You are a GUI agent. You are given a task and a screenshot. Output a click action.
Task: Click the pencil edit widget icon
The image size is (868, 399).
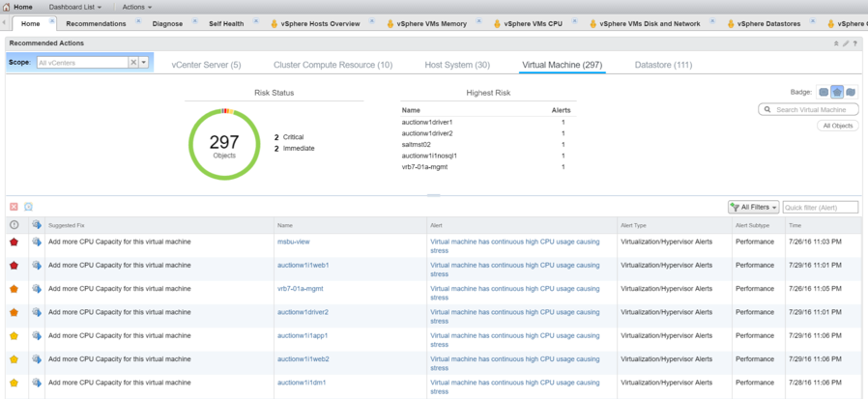846,43
